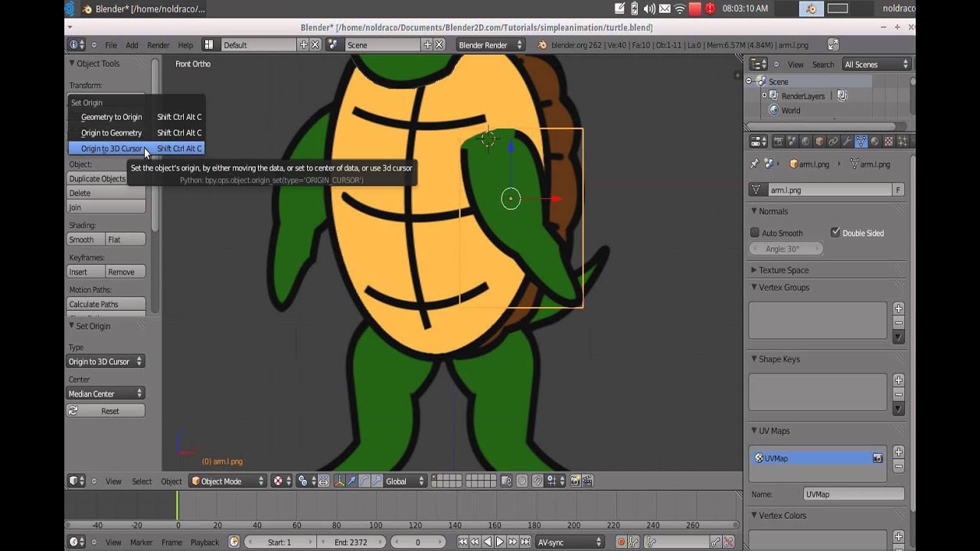Open the Particles properties tab sparkle icon
This screenshot has height=551, width=980.
pos(903,142)
